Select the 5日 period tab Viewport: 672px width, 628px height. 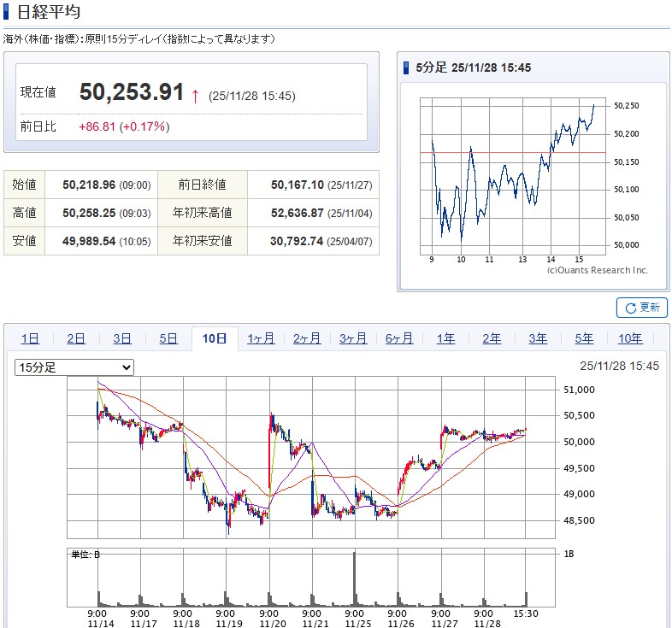(168, 338)
